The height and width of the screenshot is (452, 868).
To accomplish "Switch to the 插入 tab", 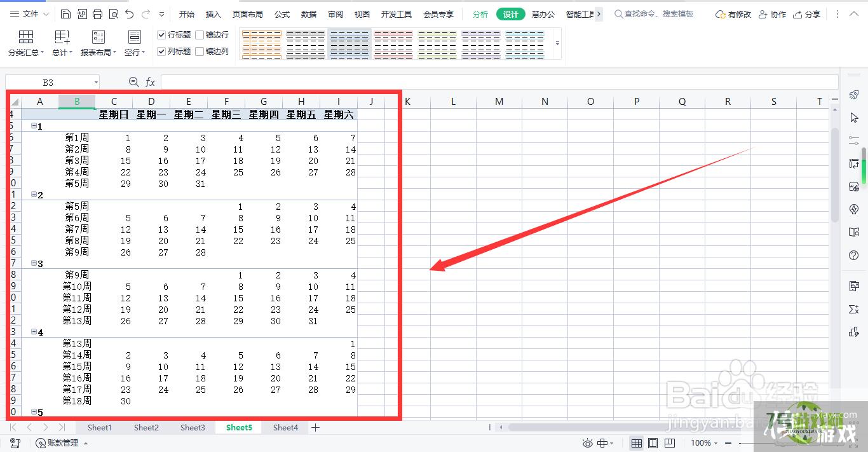I will click(214, 14).
